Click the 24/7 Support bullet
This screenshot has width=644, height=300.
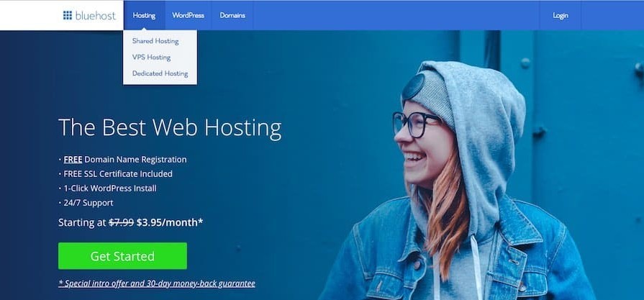pyautogui.click(x=89, y=203)
